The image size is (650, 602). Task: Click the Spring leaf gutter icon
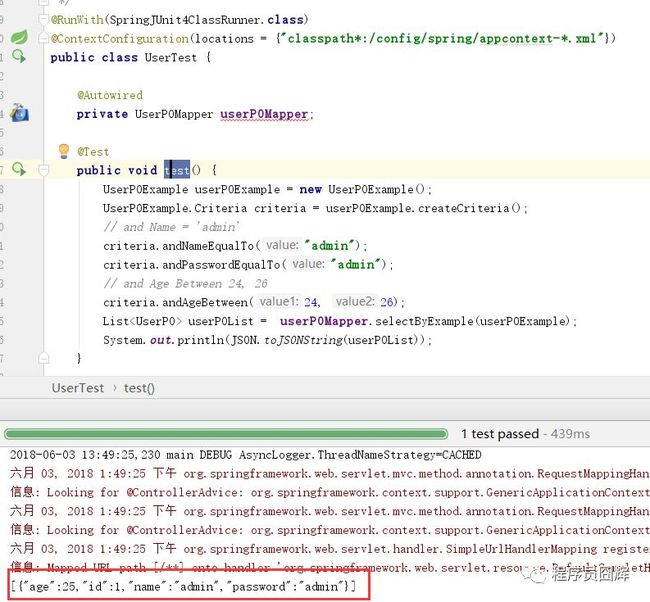tap(19, 37)
